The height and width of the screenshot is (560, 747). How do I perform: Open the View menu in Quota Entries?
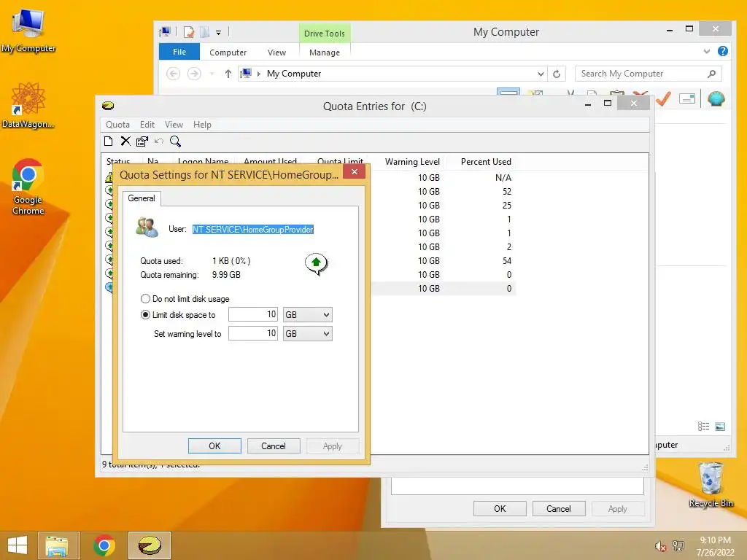pyautogui.click(x=174, y=124)
